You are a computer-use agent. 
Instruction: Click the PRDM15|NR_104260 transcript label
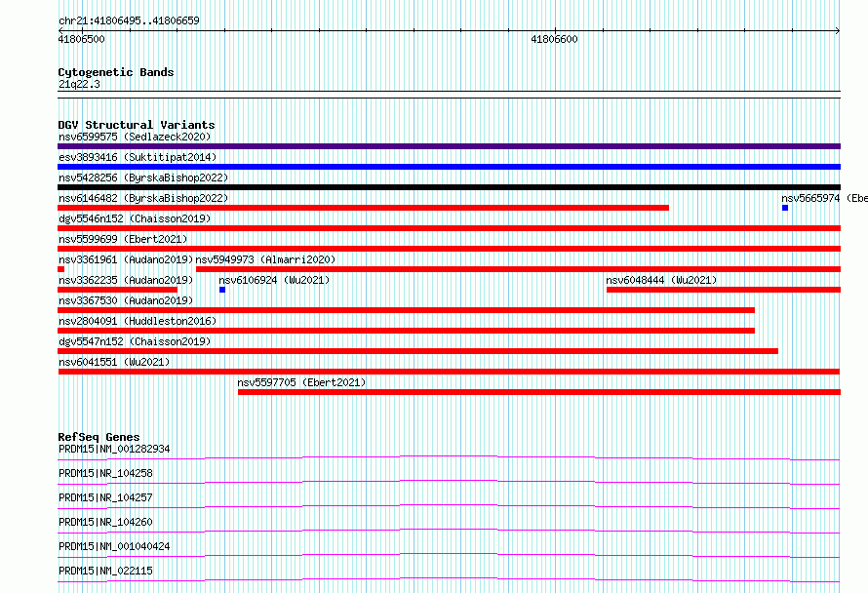pyautogui.click(x=105, y=522)
